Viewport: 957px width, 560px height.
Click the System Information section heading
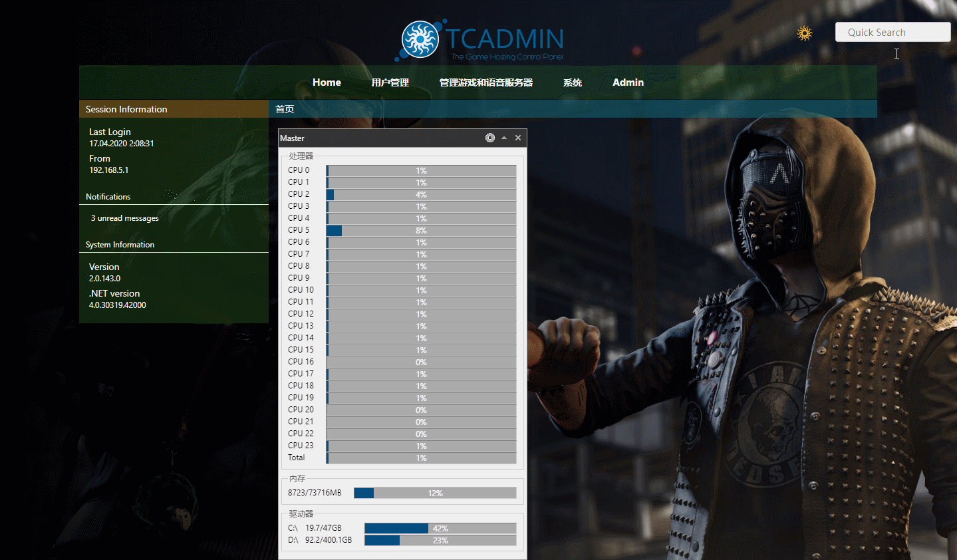tap(120, 245)
